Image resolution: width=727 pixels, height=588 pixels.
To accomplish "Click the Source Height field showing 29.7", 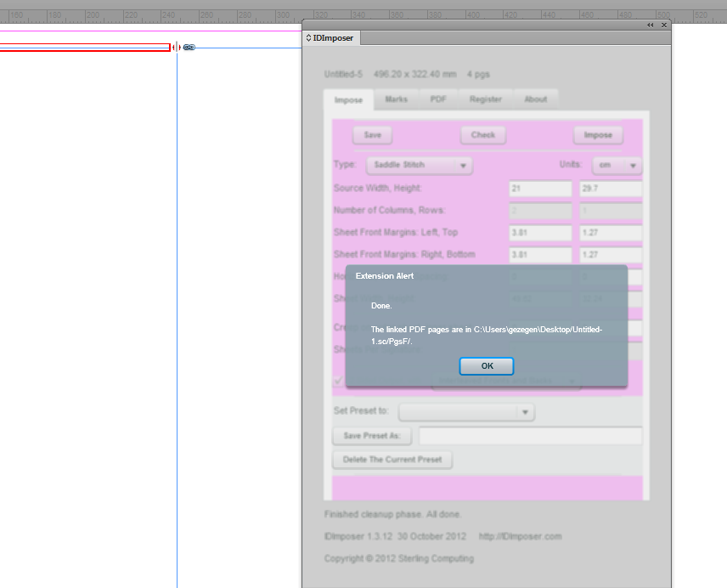I will [x=611, y=189].
